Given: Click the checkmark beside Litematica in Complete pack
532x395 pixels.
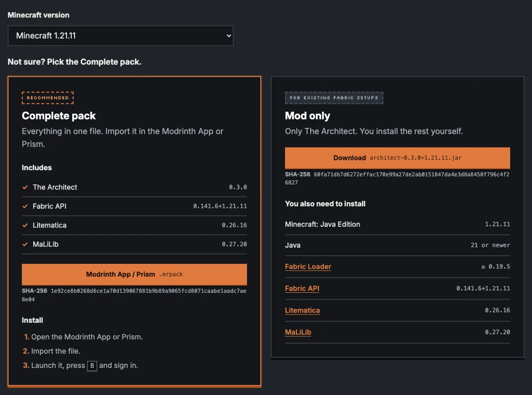Looking at the screenshot, I should pos(25,225).
